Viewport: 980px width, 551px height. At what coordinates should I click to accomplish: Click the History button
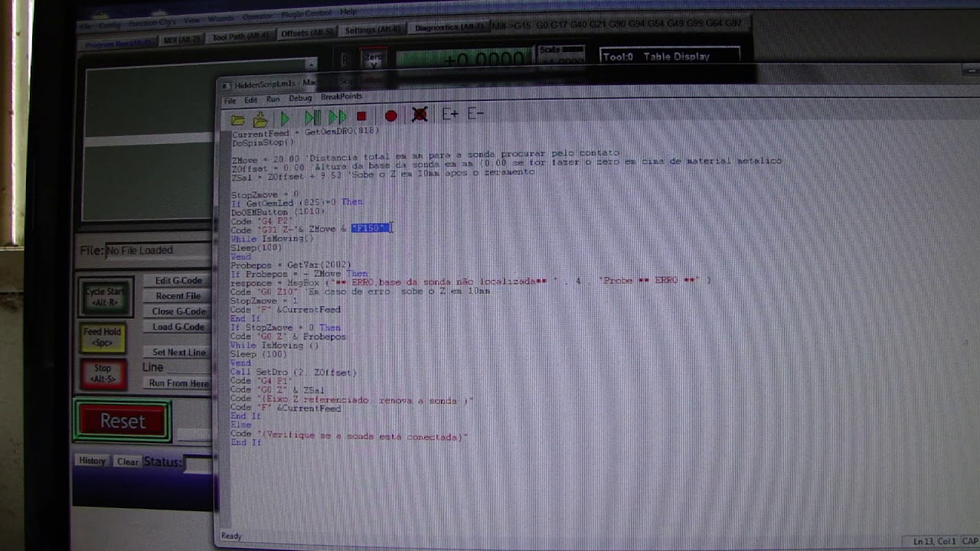coord(92,461)
